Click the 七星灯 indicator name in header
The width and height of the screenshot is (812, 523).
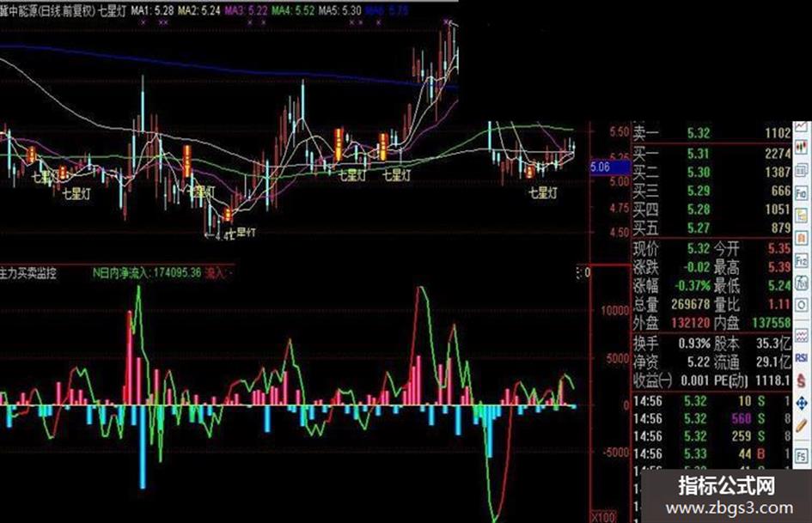(x=112, y=10)
